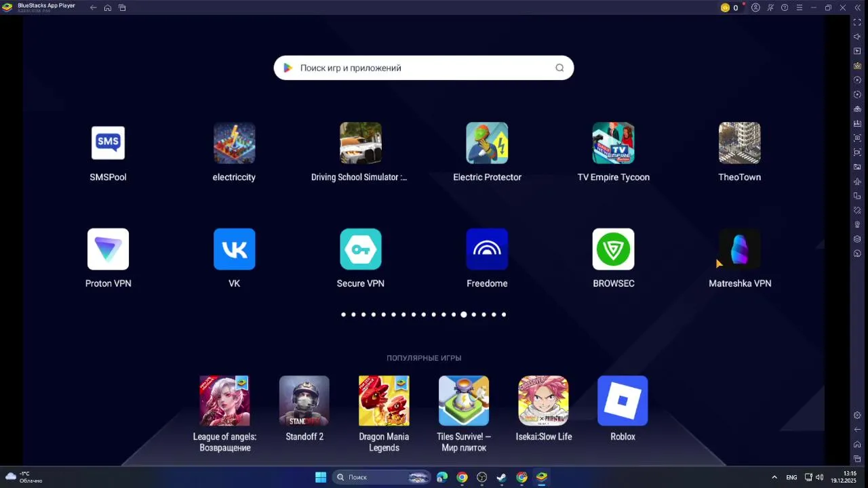This screenshot has height=488, width=868.
Task: Jump to the first page dot
Action: (x=344, y=314)
